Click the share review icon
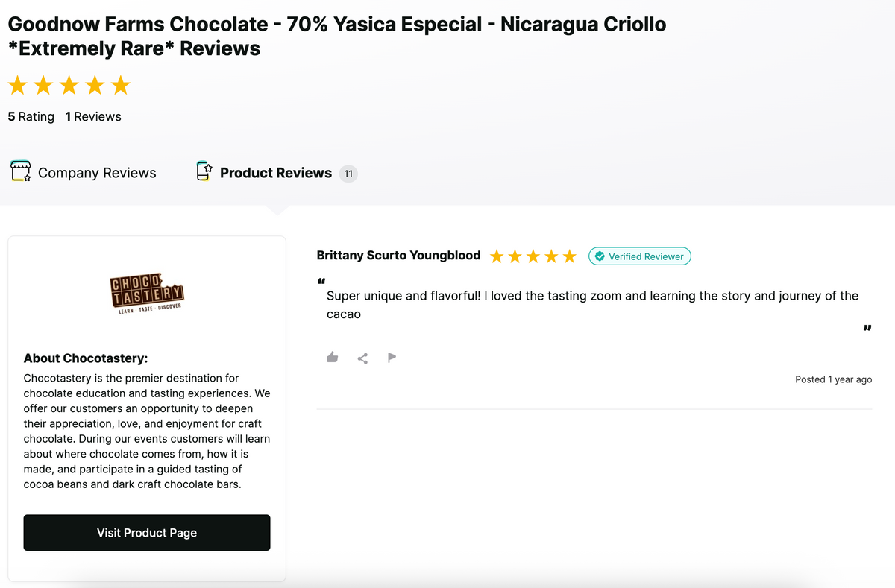895x588 pixels. pos(362,358)
